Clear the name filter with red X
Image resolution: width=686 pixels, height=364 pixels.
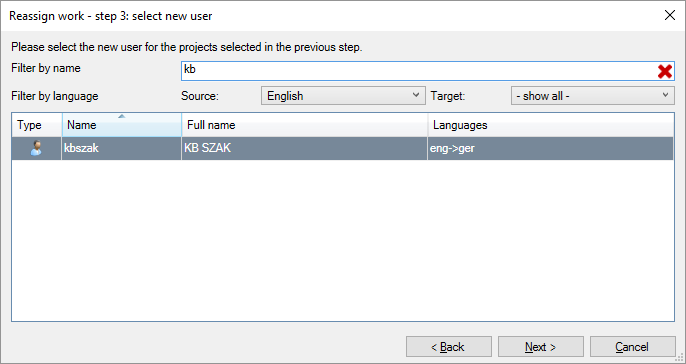click(664, 71)
